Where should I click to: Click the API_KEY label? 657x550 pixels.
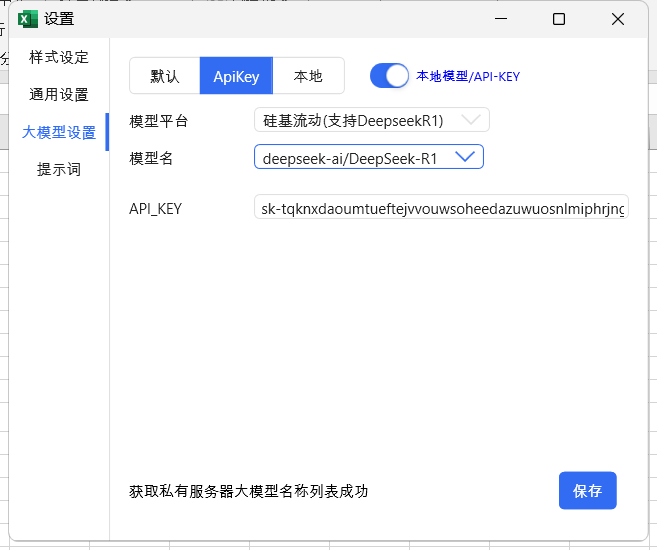pos(155,209)
